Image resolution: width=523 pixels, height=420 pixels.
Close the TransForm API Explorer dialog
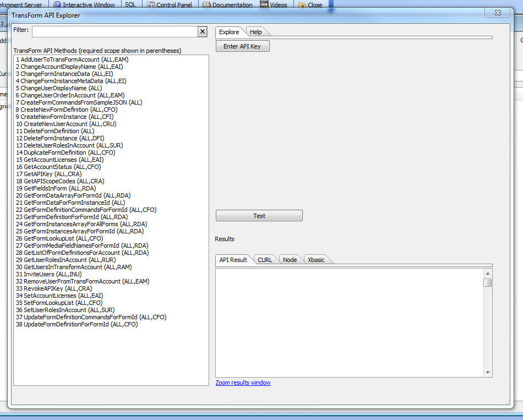tap(498, 13)
